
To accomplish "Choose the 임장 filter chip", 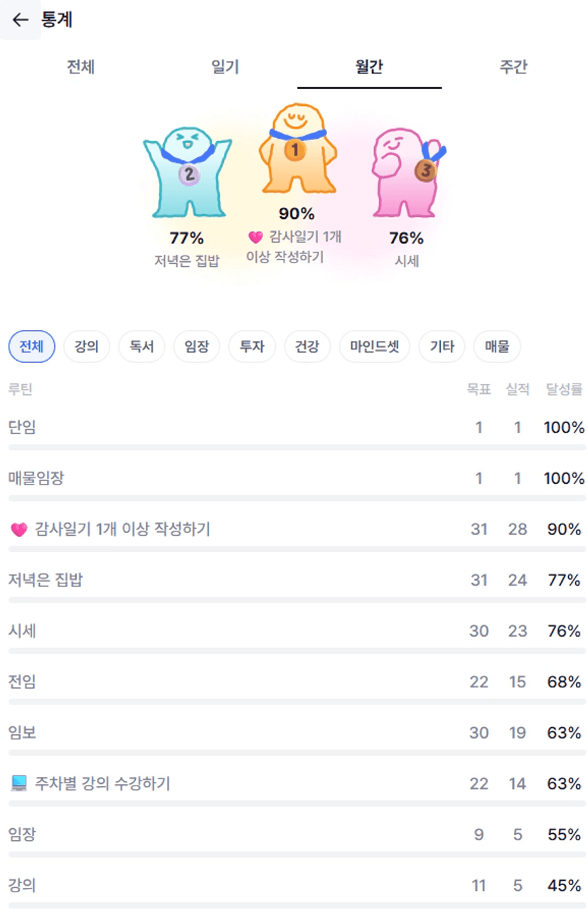I will pyautogui.click(x=197, y=347).
